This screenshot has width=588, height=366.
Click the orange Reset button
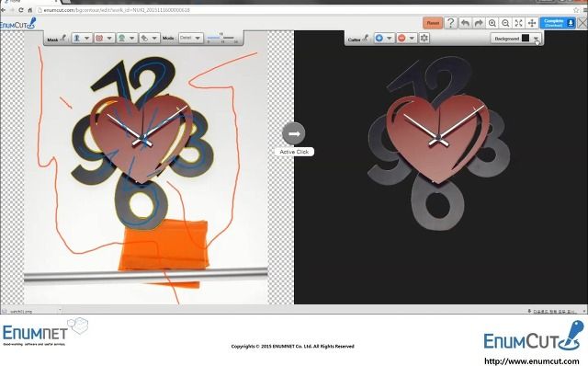pyautogui.click(x=433, y=23)
